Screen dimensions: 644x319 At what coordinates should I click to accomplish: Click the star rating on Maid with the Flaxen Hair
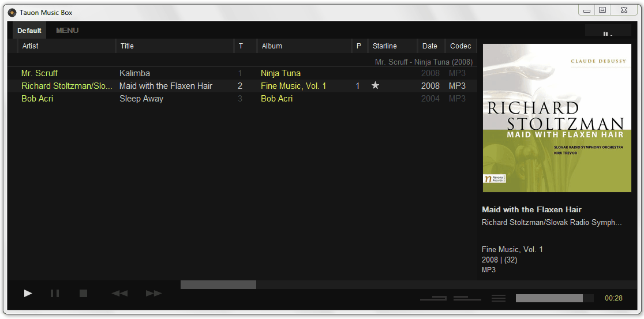(x=375, y=86)
